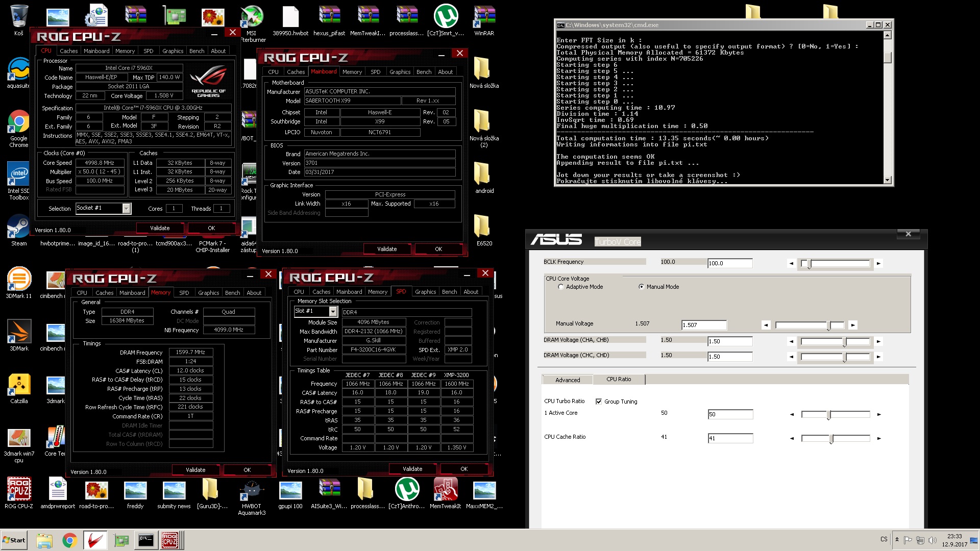Click OK in the Memory CPU-Z window
Viewport: 980px width, 551px height.
click(x=247, y=470)
